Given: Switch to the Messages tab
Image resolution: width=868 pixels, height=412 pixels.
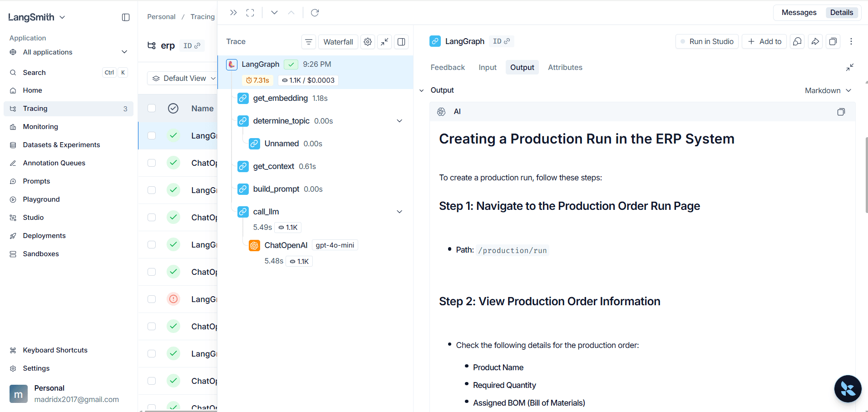Looking at the screenshot, I should coord(798,12).
